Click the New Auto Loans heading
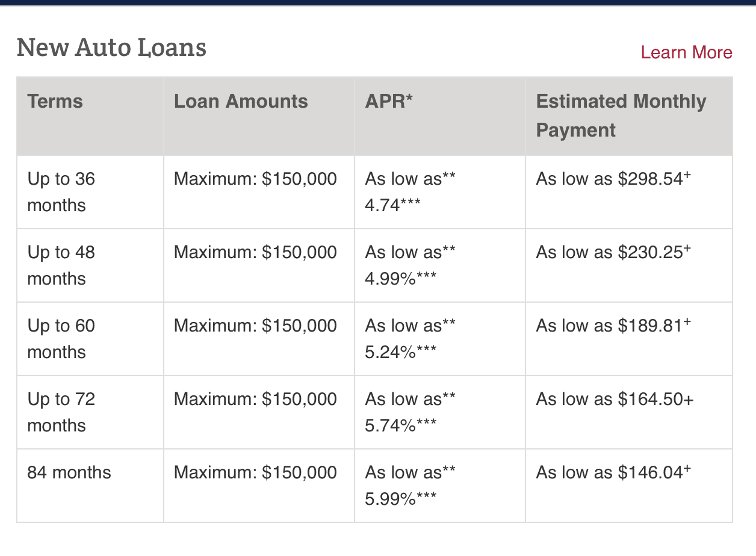 pos(112,47)
